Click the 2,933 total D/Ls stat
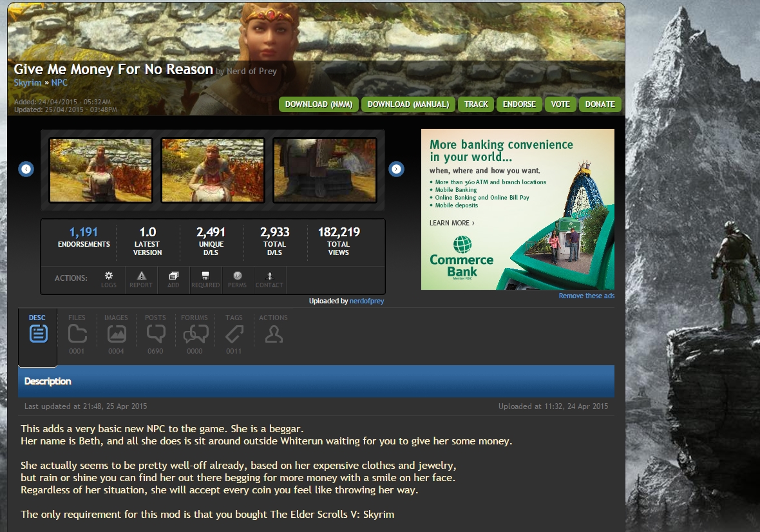Viewport: 760px width, 532px height. pos(275,240)
